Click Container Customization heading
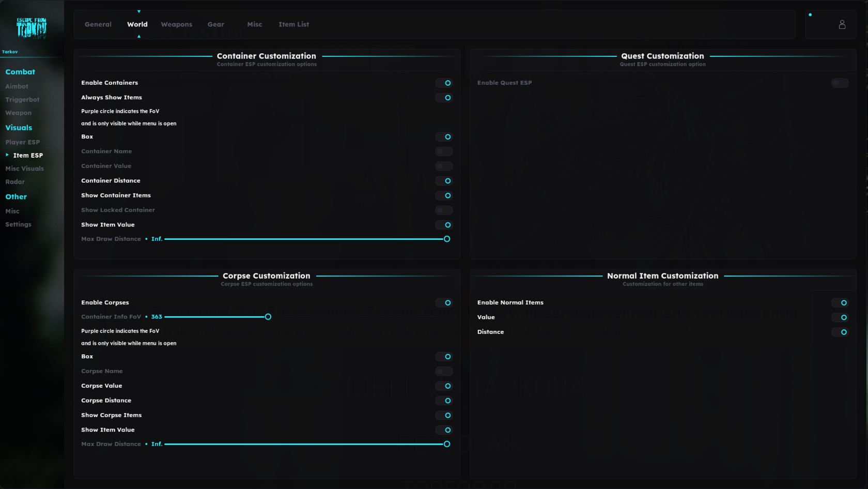The height and width of the screenshot is (489, 868). (x=267, y=56)
